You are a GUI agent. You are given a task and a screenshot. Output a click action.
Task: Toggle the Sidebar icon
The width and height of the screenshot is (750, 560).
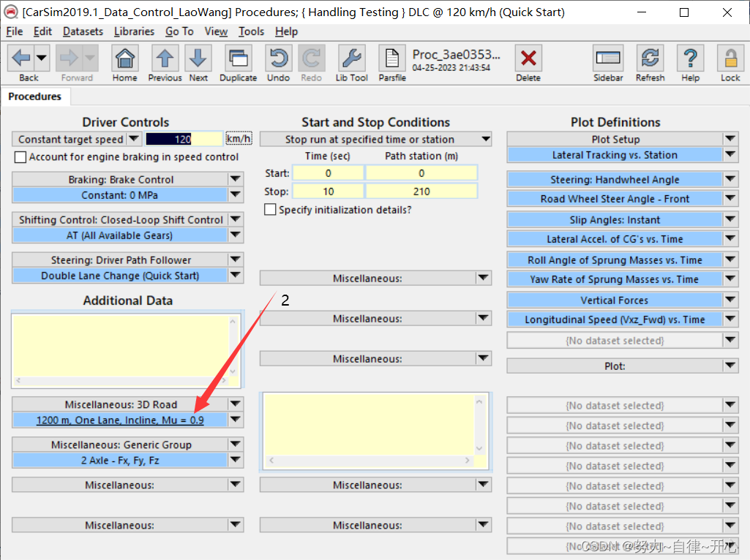608,58
